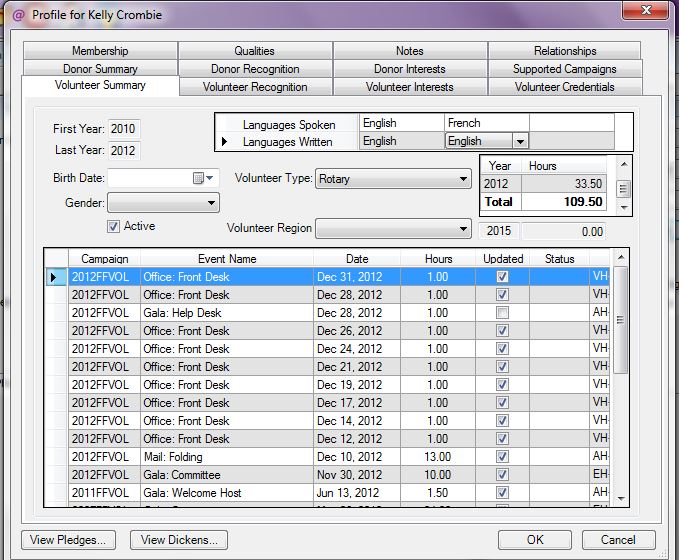The height and width of the screenshot is (560, 679).
Task: Open the Volunteer Recognition tab
Action: [x=255, y=87]
